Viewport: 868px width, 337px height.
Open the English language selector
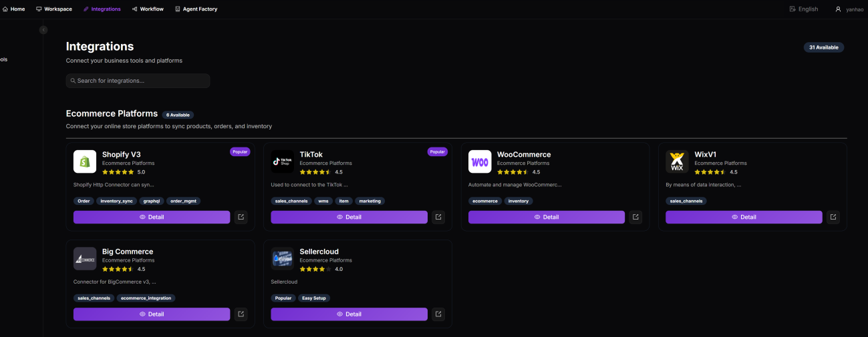pyautogui.click(x=803, y=9)
